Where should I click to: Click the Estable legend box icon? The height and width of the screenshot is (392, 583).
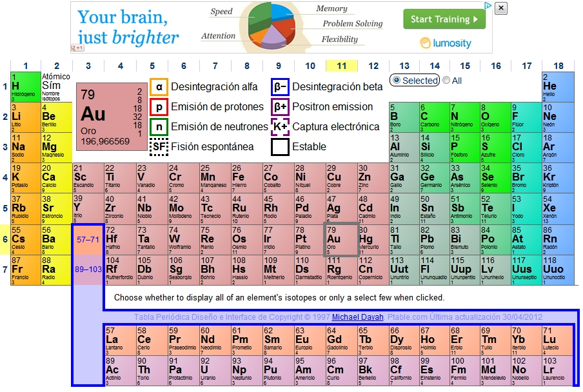pyautogui.click(x=280, y=147)
